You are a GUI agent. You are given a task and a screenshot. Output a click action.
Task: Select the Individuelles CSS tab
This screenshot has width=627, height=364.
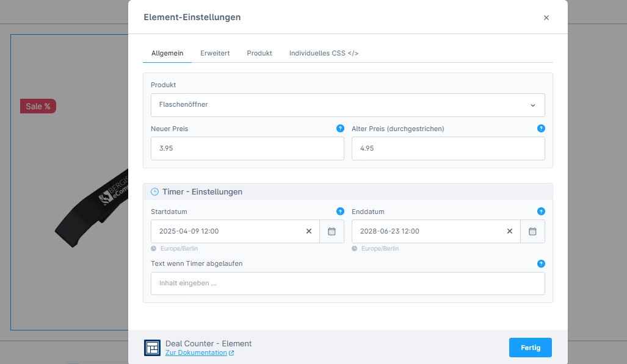coord(324,54)
